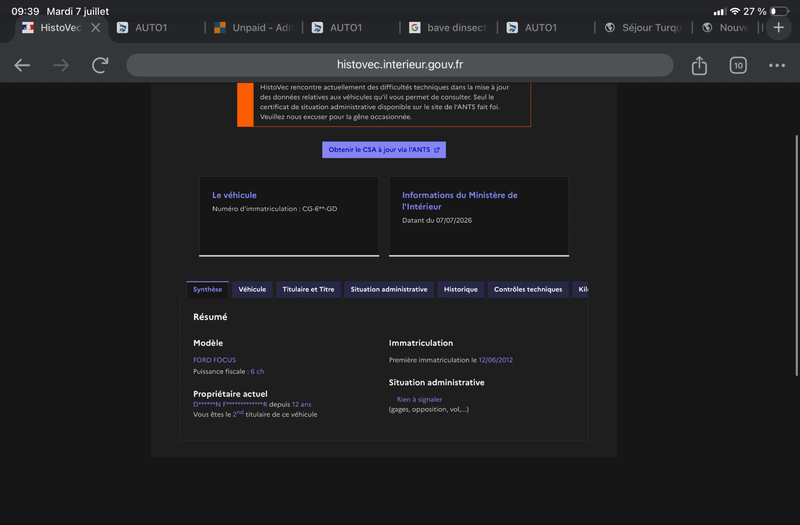Tap the browser forward arrow

(x=61, y=65)
